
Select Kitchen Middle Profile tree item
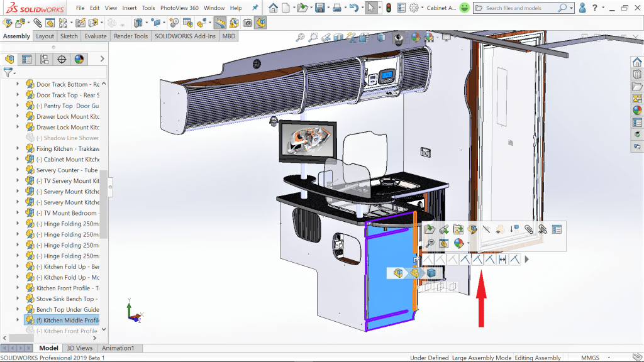point(67,320)
